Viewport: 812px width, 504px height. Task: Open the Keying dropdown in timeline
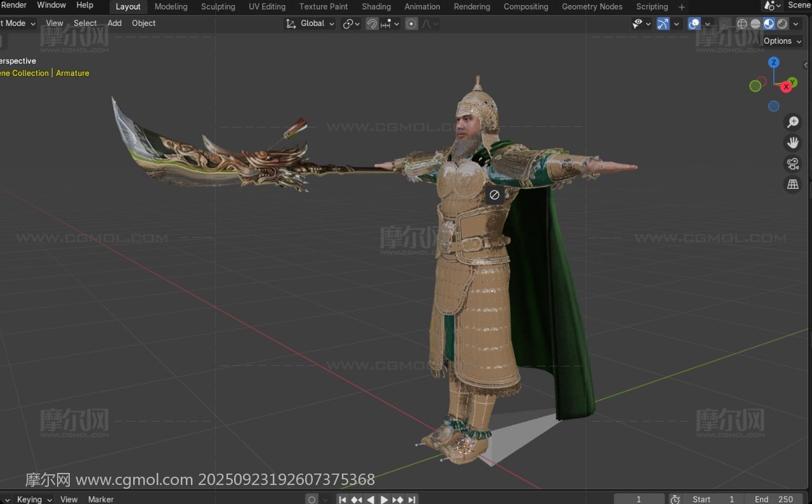(x=34, y=499)
